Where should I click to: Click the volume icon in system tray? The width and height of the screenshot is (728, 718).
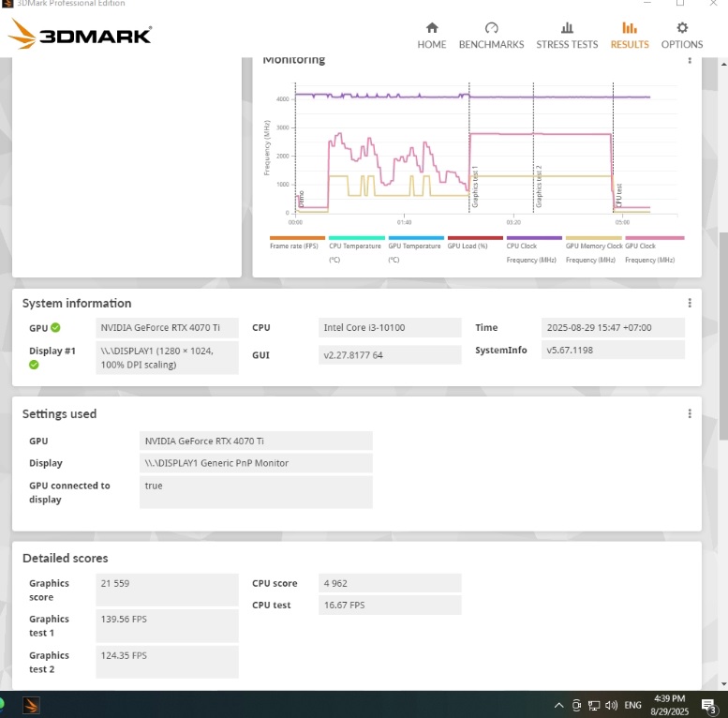point(611,705)
